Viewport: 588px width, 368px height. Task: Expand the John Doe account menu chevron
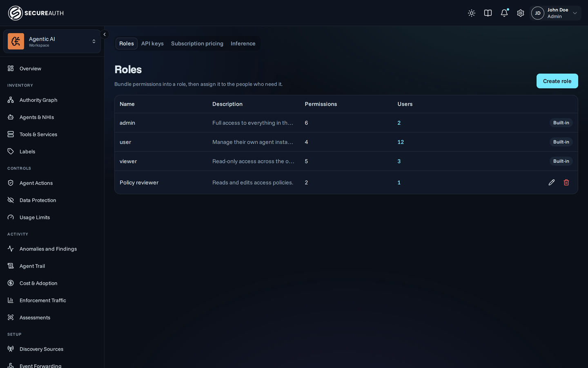point(575,13)
